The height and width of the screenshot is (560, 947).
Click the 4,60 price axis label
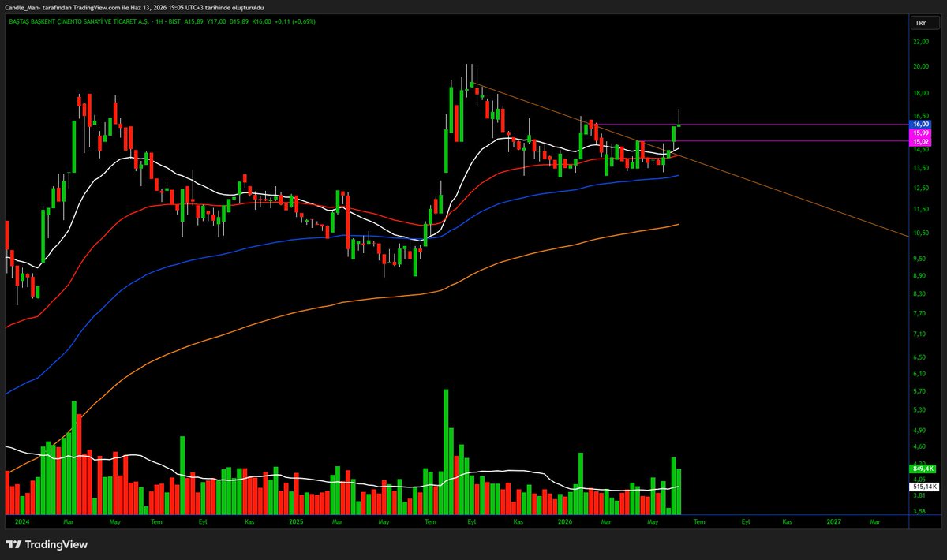(919, 447)
